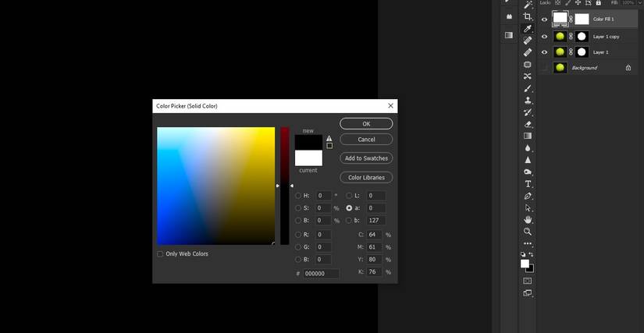Select the S saturation radio button
Viewport: 644px width, 333px height.
click(298, 208)
